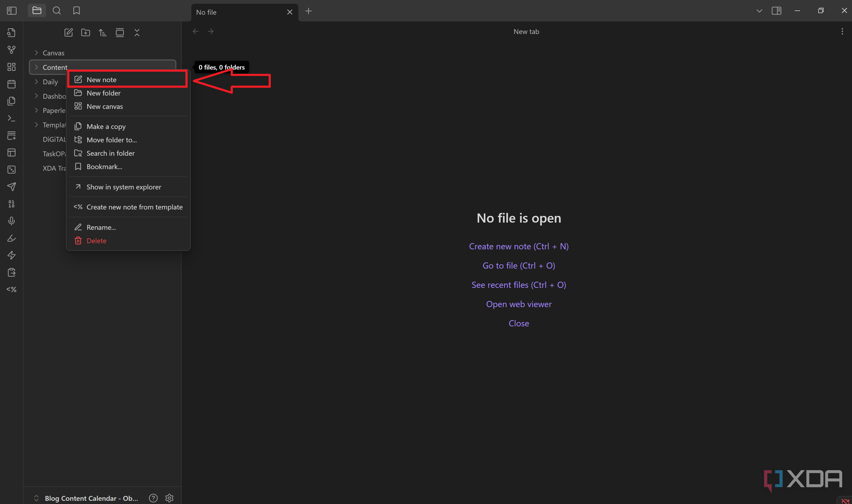Viewport: 852px width, 504px height.
Task: Expand the Content folder chevron
Action: 36,67
